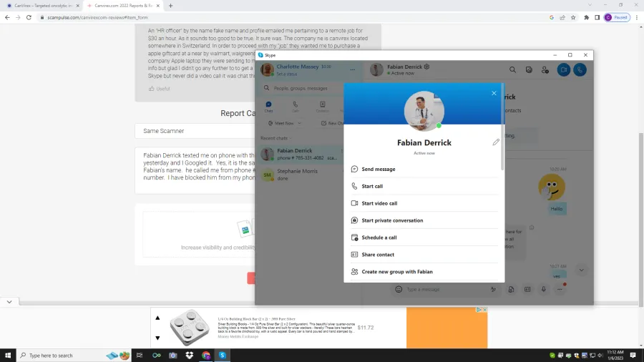644x362 pixels.
Task: Choose Share contact option
Action: [424, 255]
